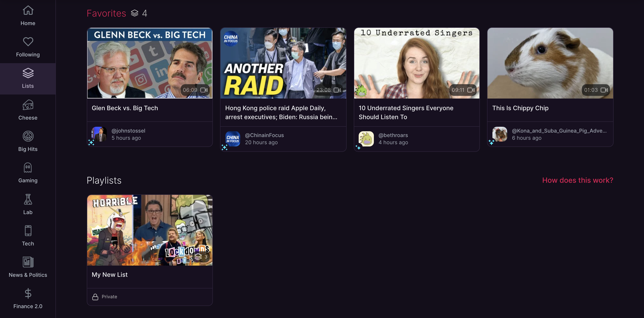Screen dimensions: 644x318
Task: Click the 'Glen Beck vs. Big Tech' title
Action: (125, 108)
